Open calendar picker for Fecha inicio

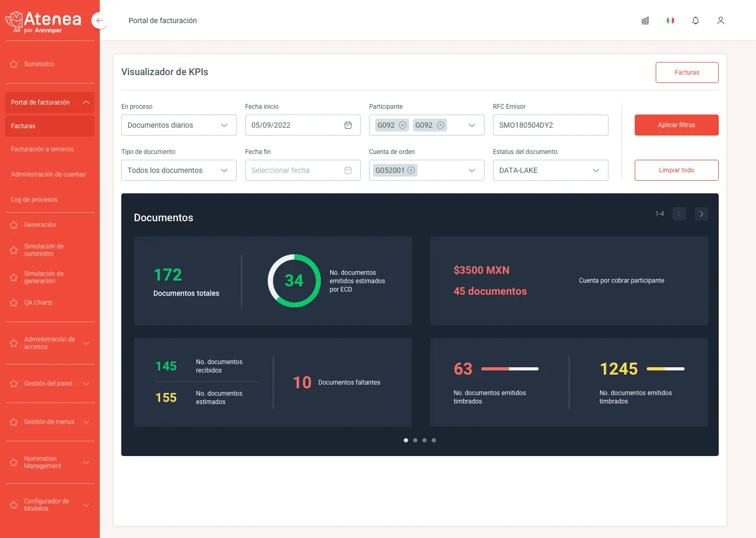click(348, 125)
